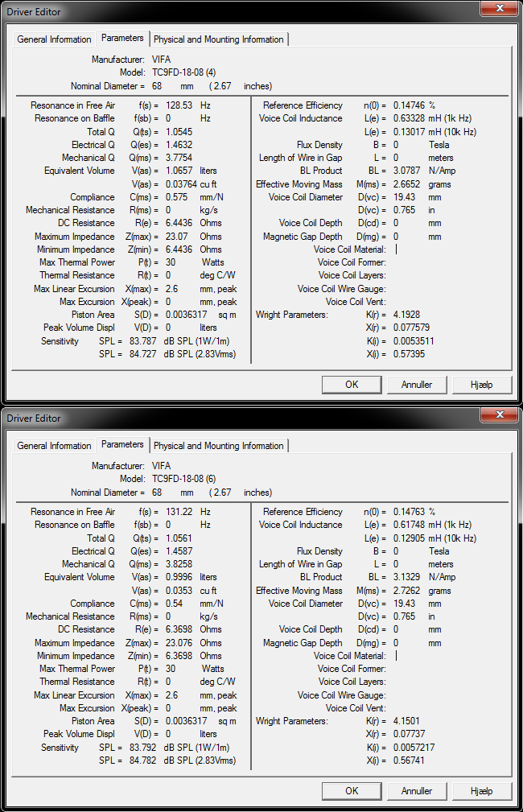Select the Q(ms) value 3.8258
This screenshot has height=812, width=523.
(179, 564)
